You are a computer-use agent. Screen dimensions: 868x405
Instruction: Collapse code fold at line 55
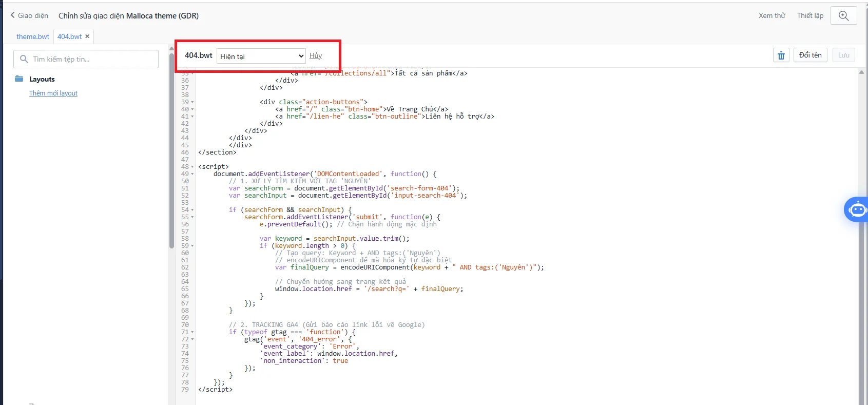pos(192,217)
